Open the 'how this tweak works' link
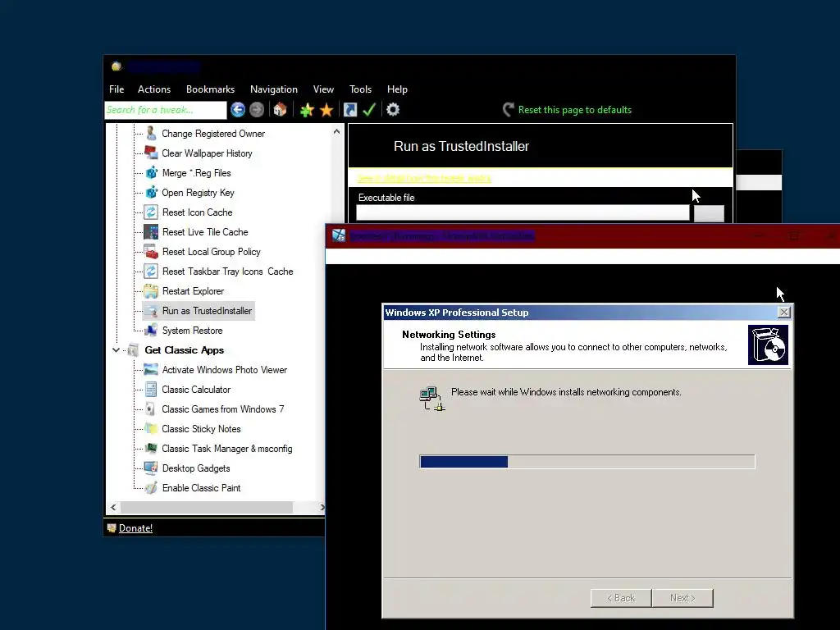 pos(424,178)
